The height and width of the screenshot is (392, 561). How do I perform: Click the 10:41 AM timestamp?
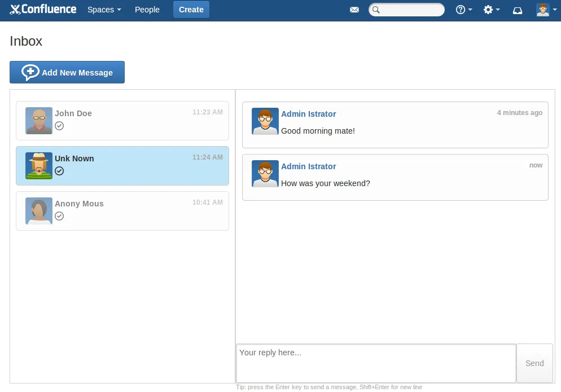click(x=208, y=202)
